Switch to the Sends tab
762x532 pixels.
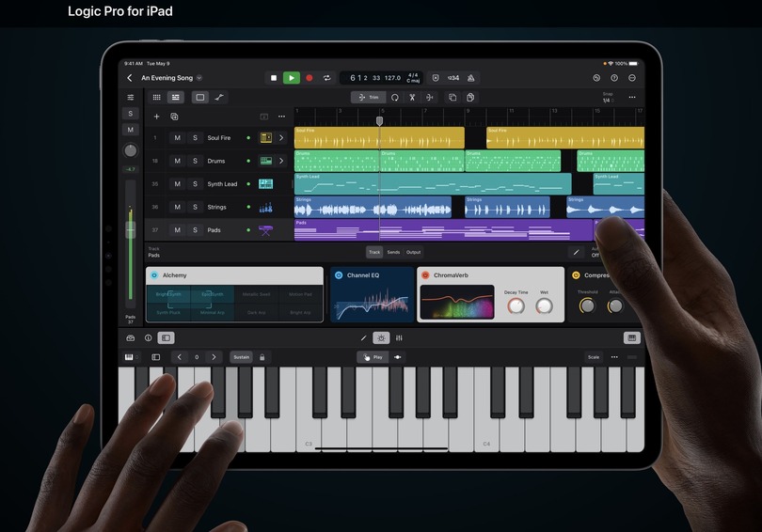393,252
